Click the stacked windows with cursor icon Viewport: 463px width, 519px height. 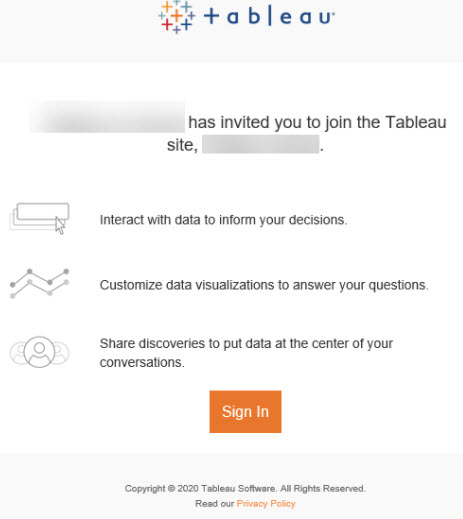[39, 218]
